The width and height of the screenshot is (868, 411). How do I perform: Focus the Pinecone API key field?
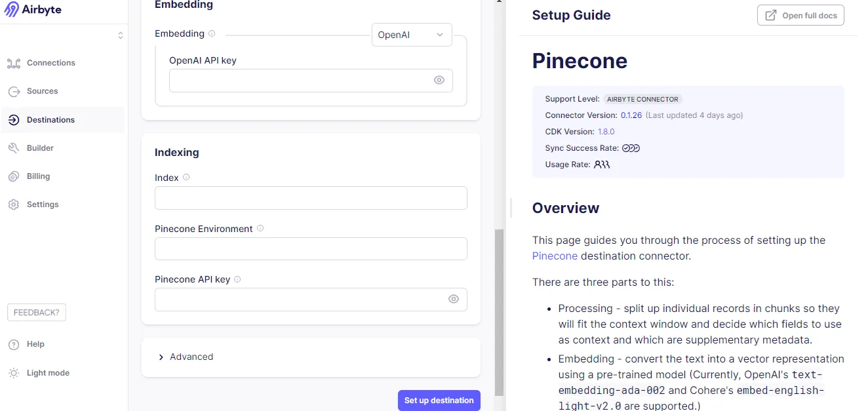[x=311, y=300]
